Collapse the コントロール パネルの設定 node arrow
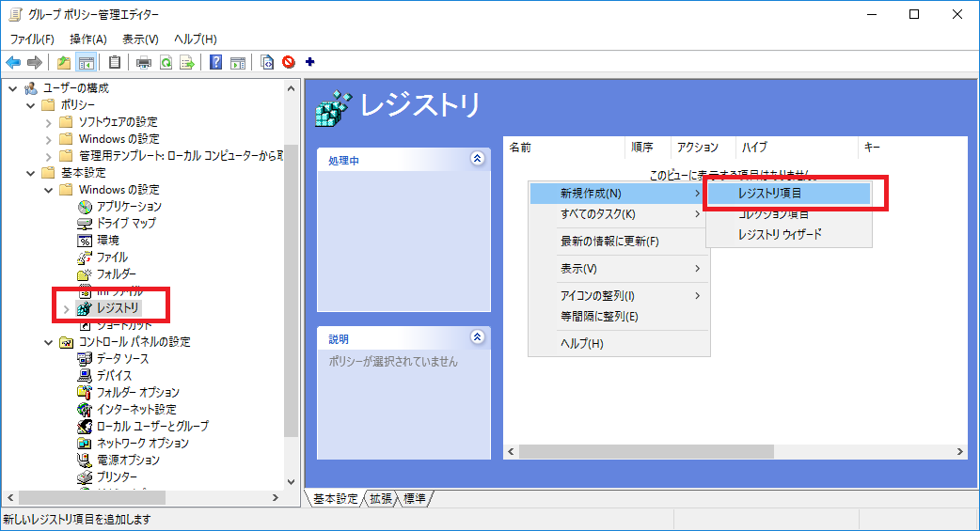The image size is (980, 531). click(x=48, y=342)
